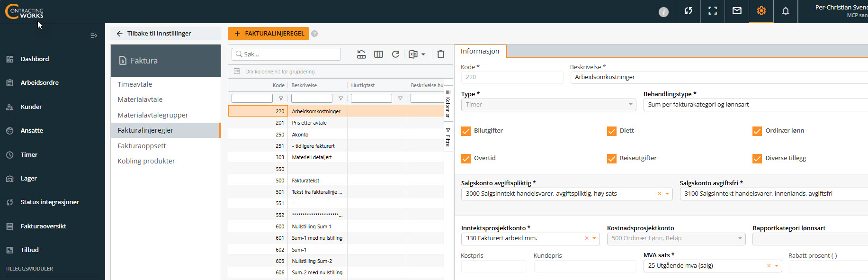This screenshot has height=280, width=868.
Task: Open the mail envelope icon
Action: 737,11
